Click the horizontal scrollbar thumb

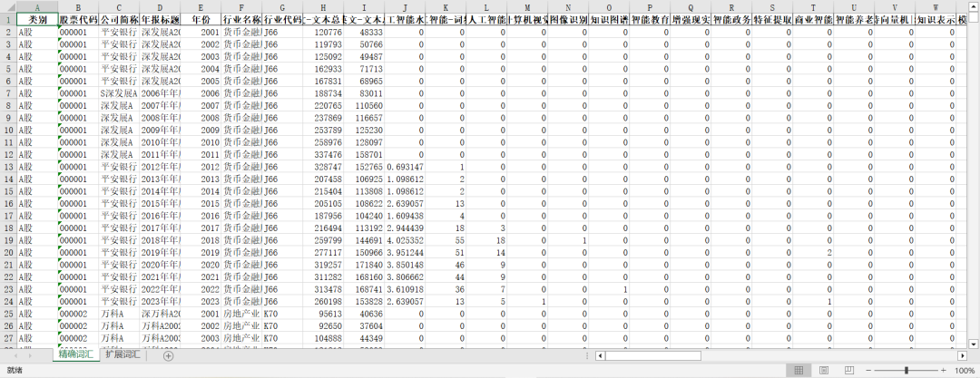click(x=653, y=355)
